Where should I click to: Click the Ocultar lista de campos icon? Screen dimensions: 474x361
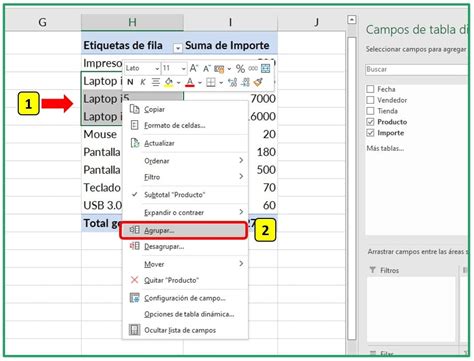(134, 330)
